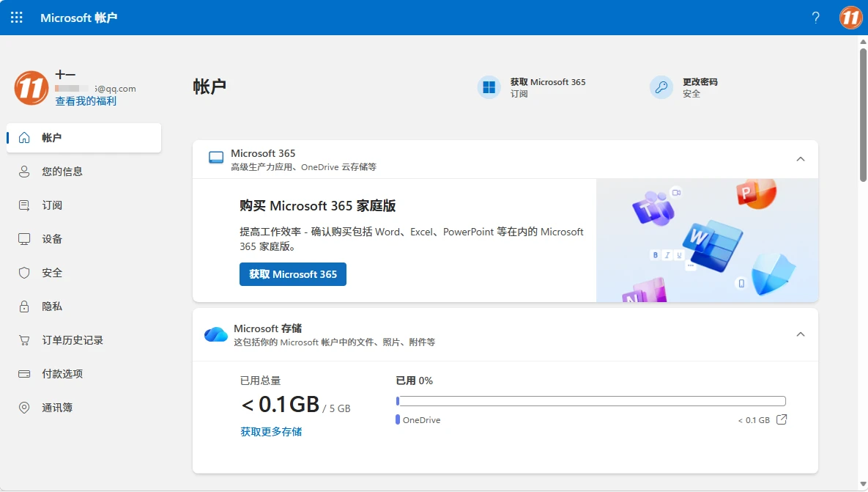Click the OneDrive cloud icon in the storage card

(216, 334)
